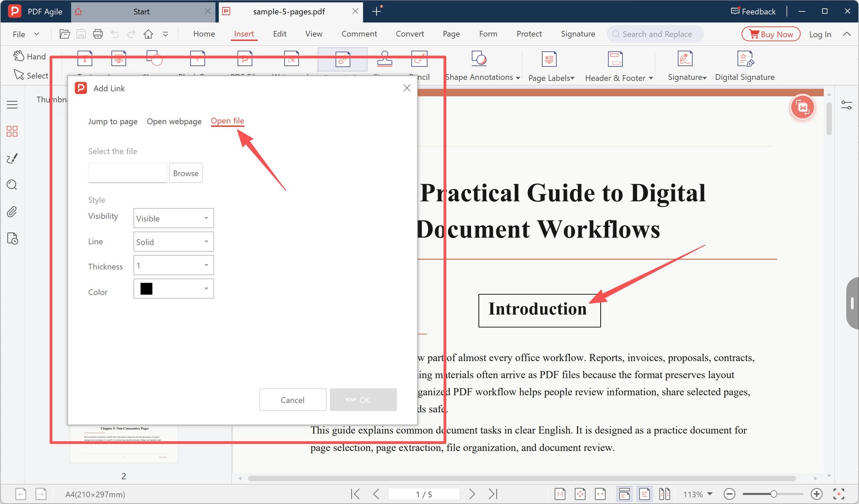Go to the last page
Image resolution: width=859 pixels, height=504 pixels.
(x=493, y=494)
